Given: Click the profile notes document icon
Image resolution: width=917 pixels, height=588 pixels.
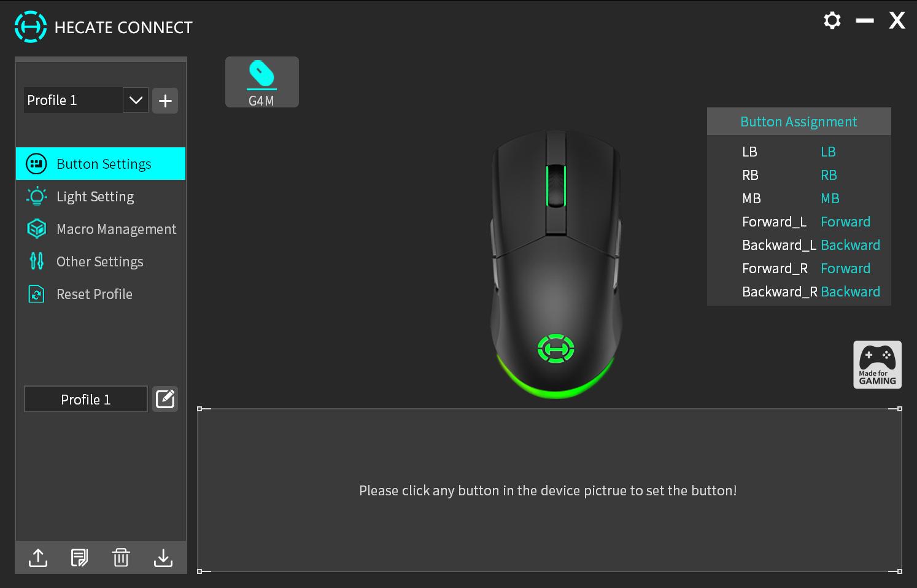Looking at the screenshot, I should point(79,557).
